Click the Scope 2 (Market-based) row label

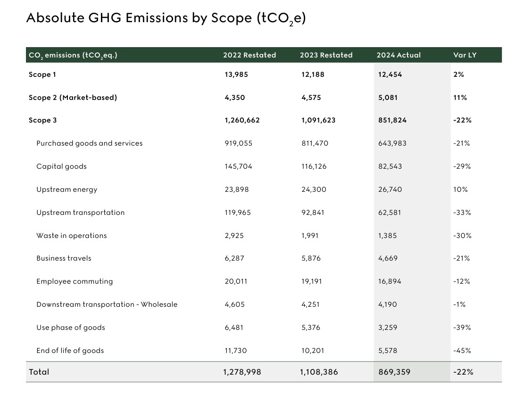click(x=73, y=98)
